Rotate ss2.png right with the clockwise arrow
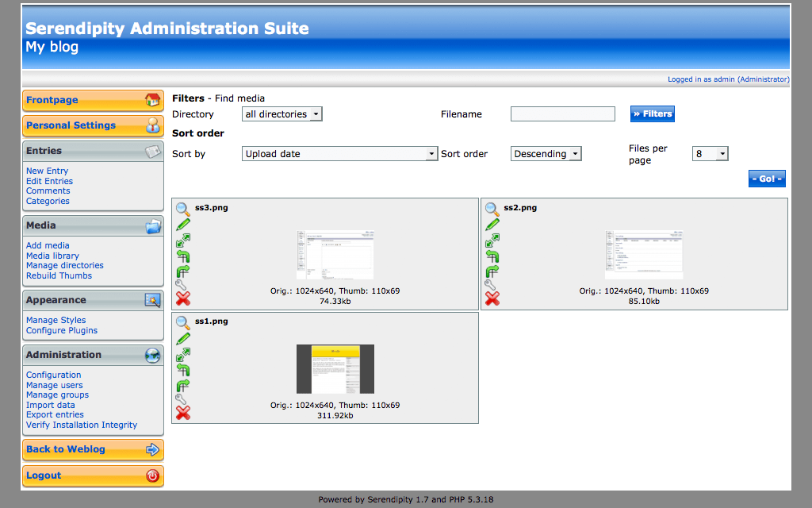 tap(492, 271)
